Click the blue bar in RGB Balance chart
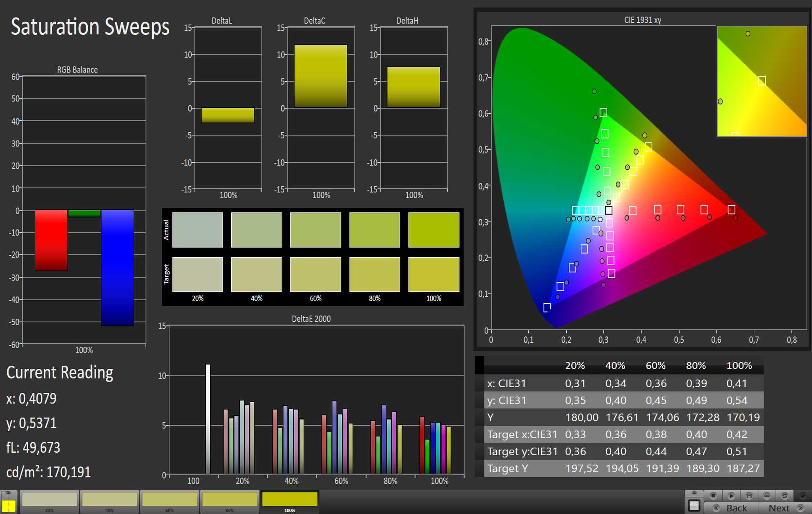The height and width of the screenshot is (514, 812). (x=117, y=267)
